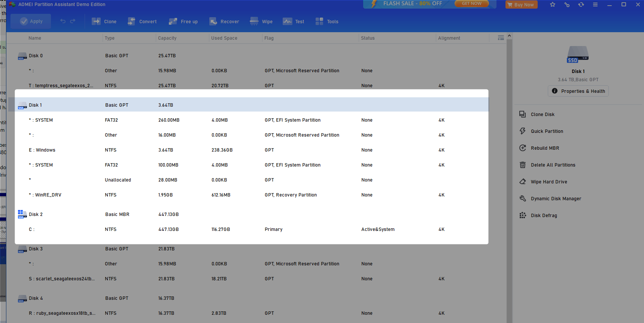Viewport: 644px width, 323px height.
Task: Click the Redo arrow icon
Action: (x=73, y=21)
